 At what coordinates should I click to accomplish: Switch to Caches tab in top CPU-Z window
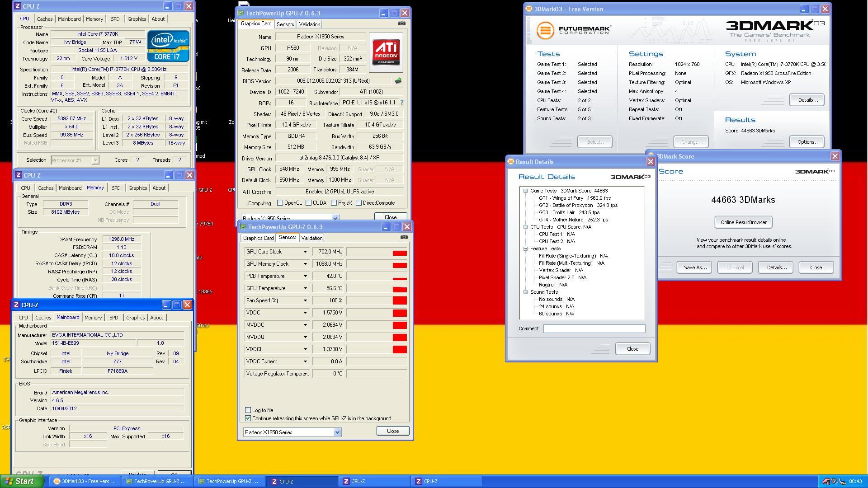[44, 19]
